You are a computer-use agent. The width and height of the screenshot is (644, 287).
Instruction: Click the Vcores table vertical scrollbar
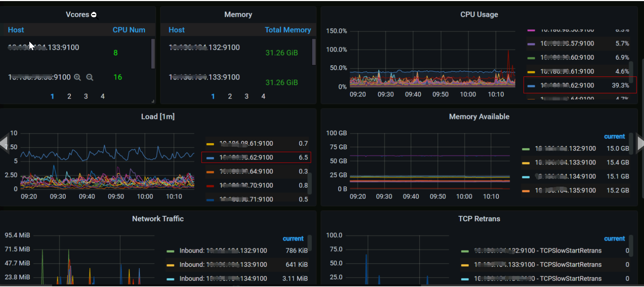[153, 53]
